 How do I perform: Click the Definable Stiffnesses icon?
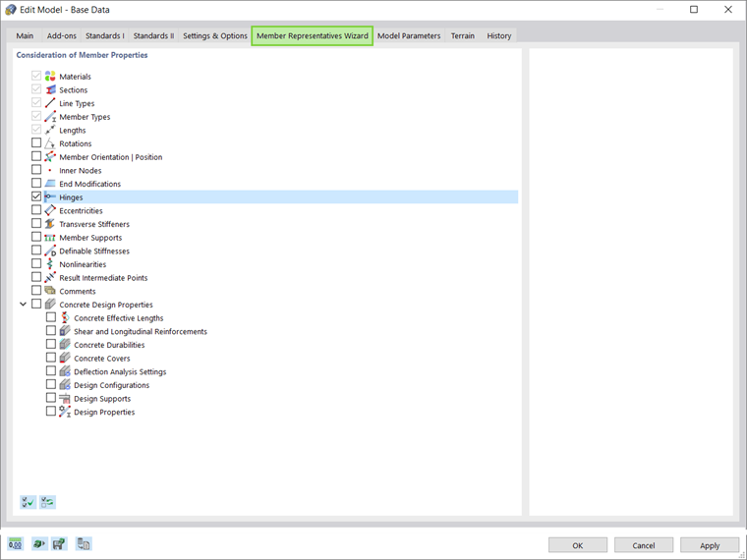coord(50,251)
